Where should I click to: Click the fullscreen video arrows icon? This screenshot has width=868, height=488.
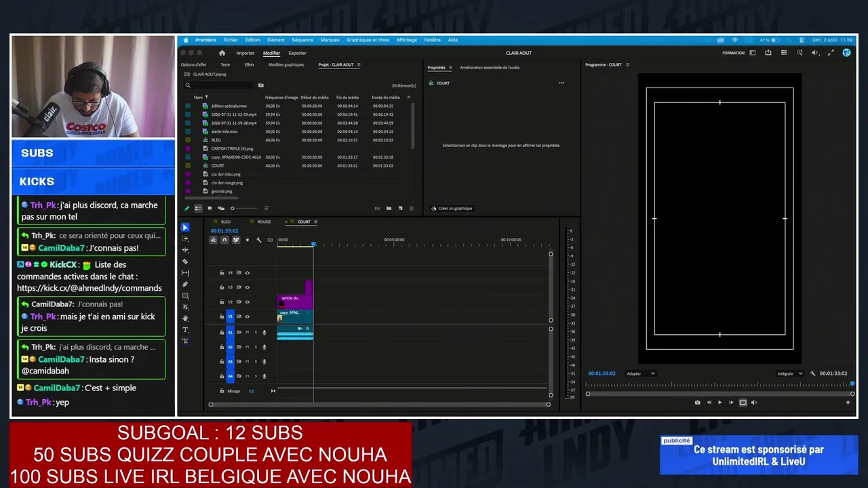click(831, 53)
